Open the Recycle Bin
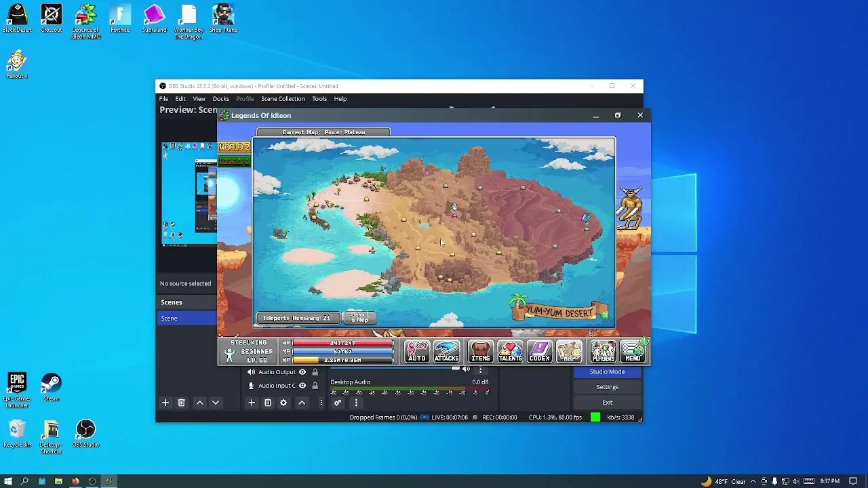 (17, 433)
